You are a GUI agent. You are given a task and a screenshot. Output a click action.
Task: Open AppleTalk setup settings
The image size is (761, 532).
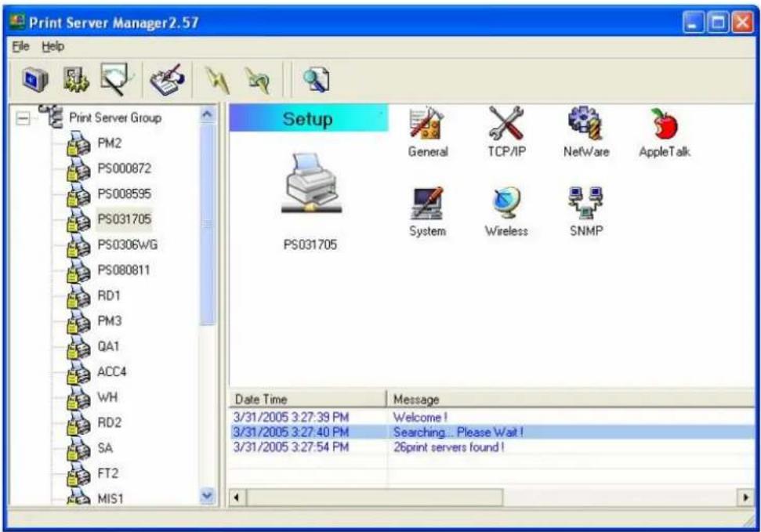(665, 132)
